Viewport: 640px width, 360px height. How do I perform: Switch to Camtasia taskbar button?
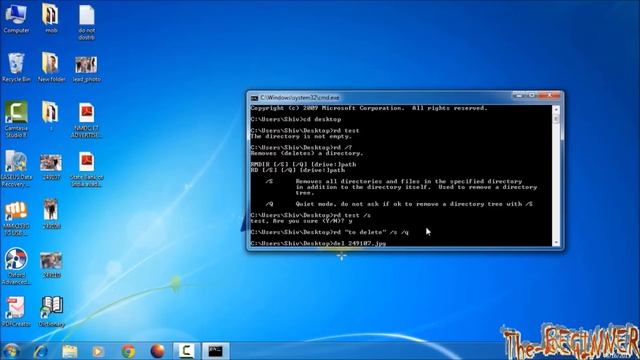pos(186,351)
